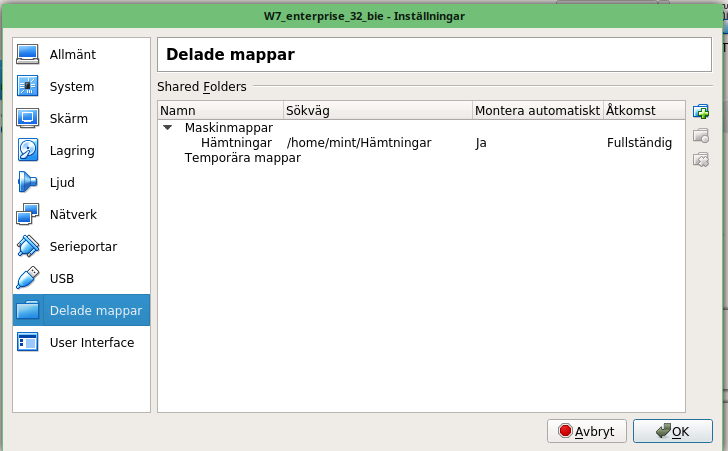
Task: Sort by the Sökväg column header
Action: 377,110
